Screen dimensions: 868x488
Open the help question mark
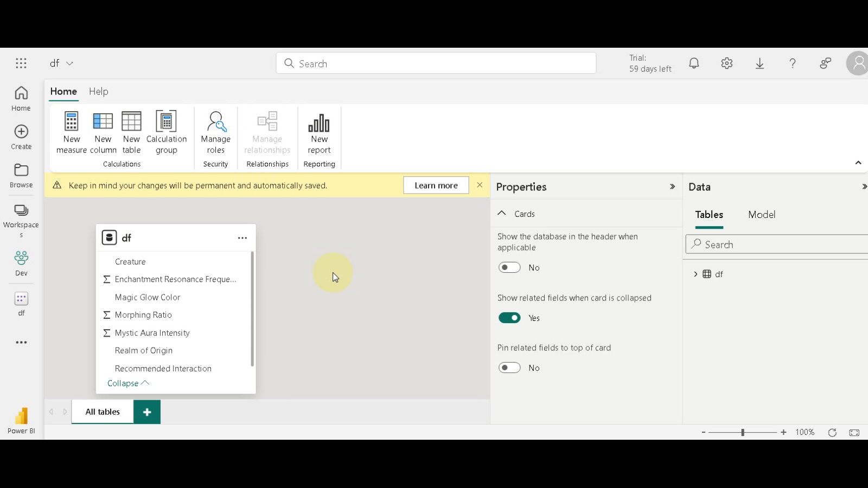point(793,63)
